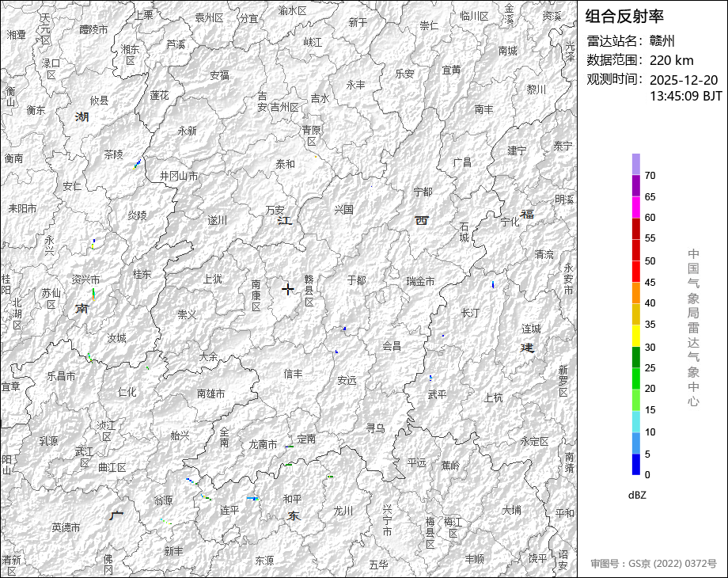728x578 pixels.
Task: Click the 茶陵 label on the map
Action: [114, 154]
